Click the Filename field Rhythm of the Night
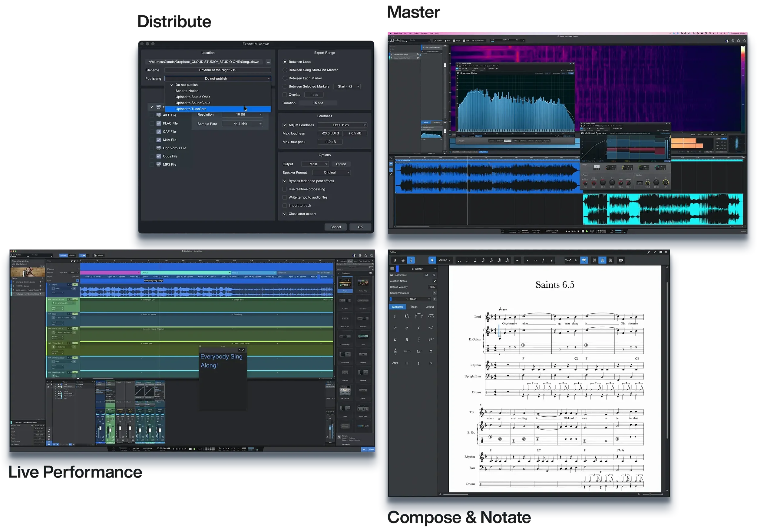 click(x=218, y=70)
